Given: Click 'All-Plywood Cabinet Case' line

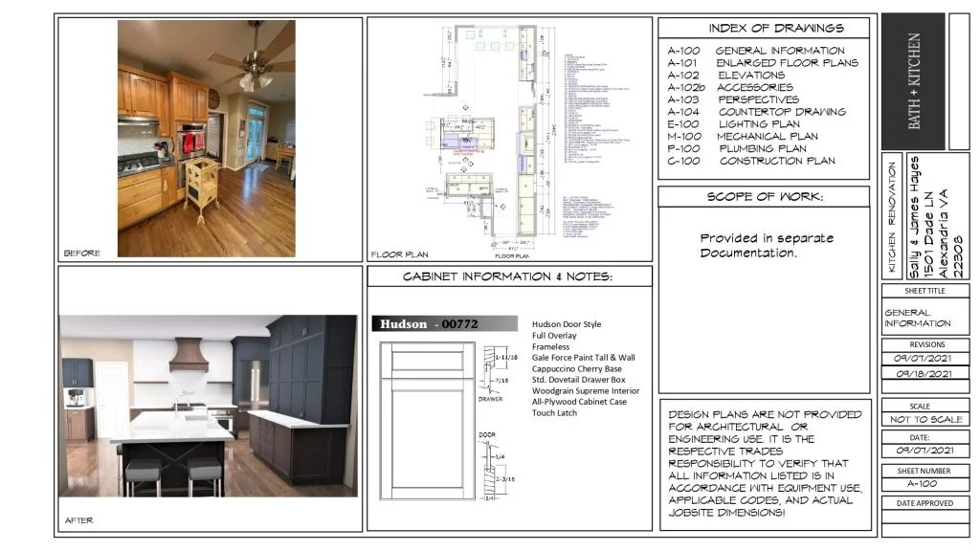Looking at the screenshot, I should [579, 402].
